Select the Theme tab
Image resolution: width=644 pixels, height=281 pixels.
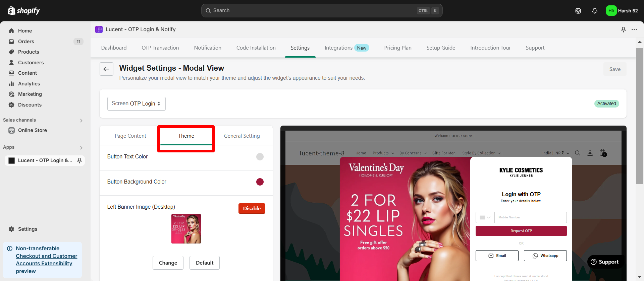[x=186, y=136]
